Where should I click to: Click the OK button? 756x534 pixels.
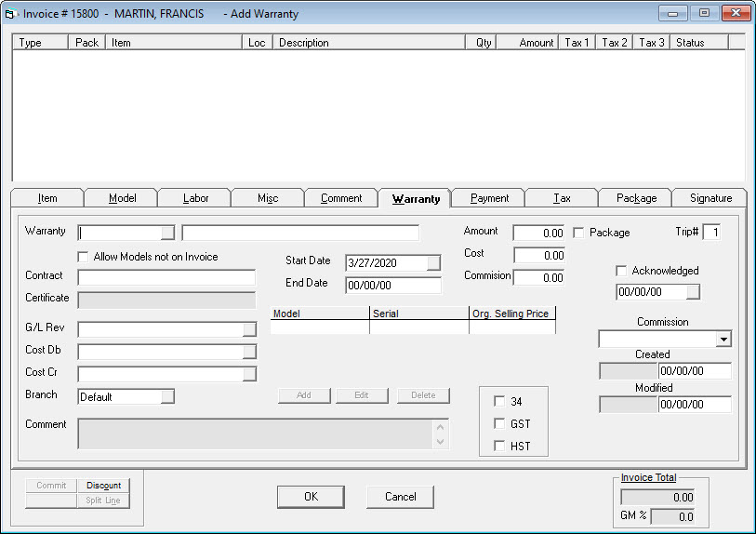click(x=311, y=497)
